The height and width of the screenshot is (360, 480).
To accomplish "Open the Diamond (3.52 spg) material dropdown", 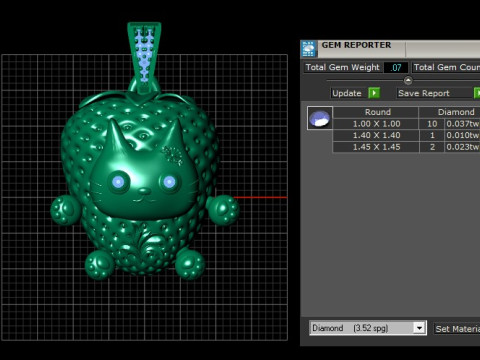I will 368,328.
